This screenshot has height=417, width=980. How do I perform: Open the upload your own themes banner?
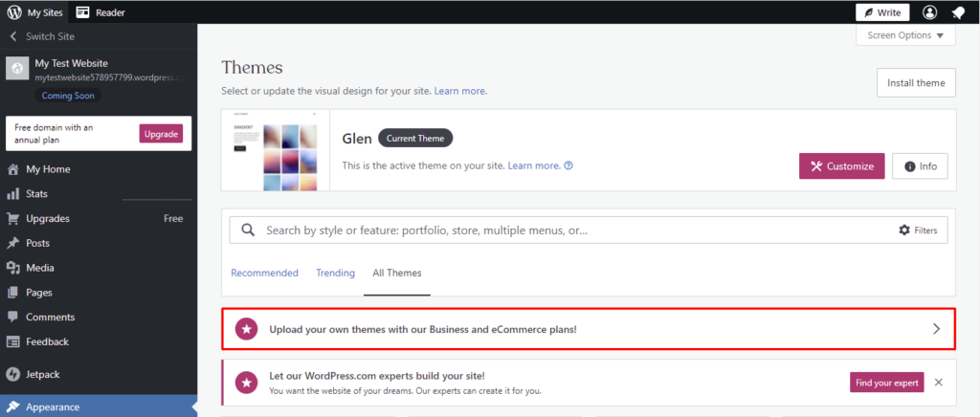[x=589, y=329]
